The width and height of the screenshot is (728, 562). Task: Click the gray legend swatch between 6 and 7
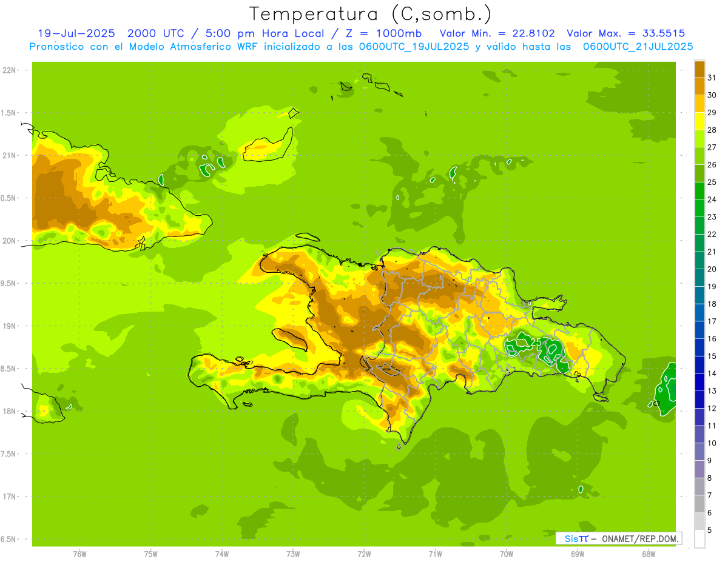point(699,504)
